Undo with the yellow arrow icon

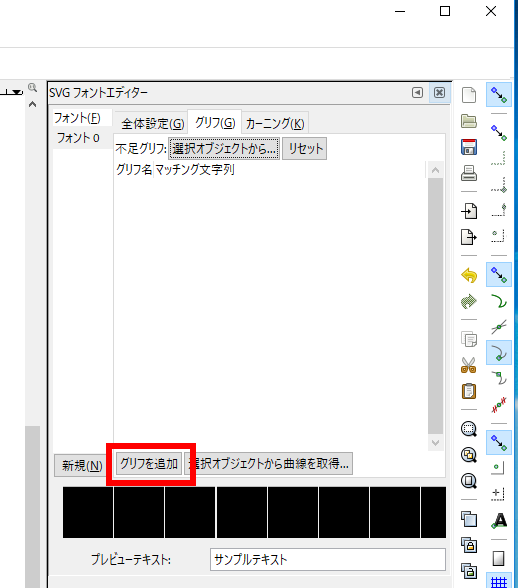click(469, 276)
